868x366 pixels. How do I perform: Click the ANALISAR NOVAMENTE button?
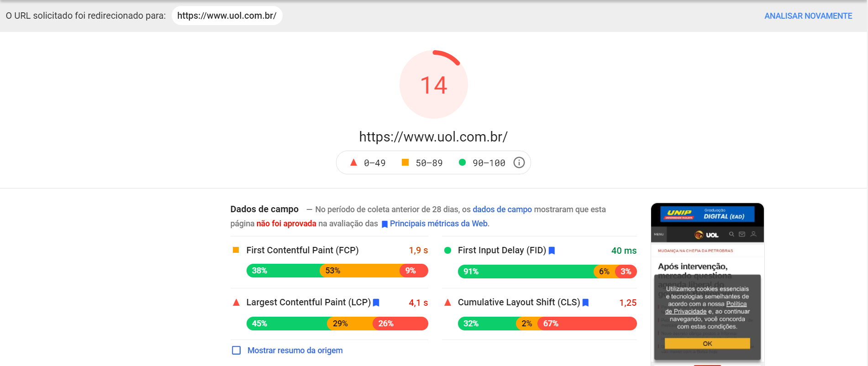pyautogui.click(x=808, y=16)
